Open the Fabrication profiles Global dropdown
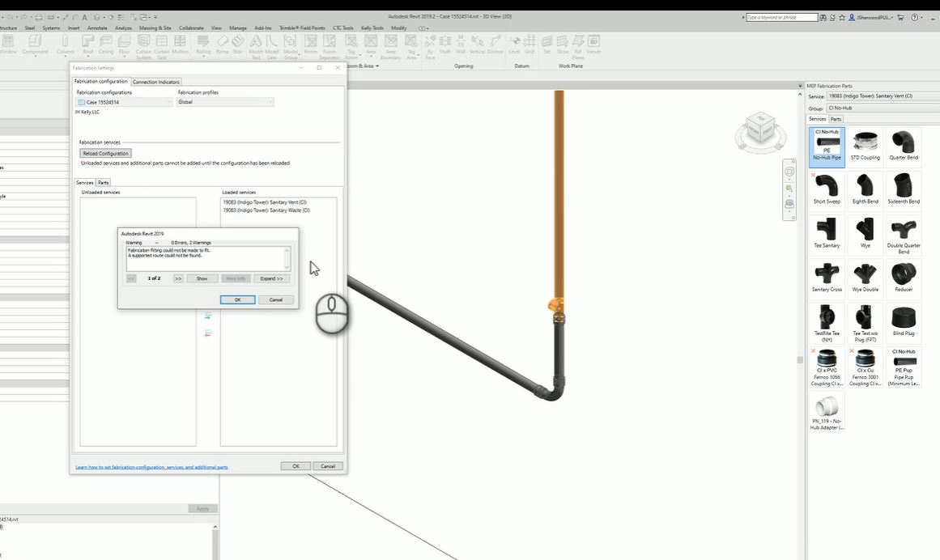The height and width of the screenshot is (560, 940). pos(270,102)
